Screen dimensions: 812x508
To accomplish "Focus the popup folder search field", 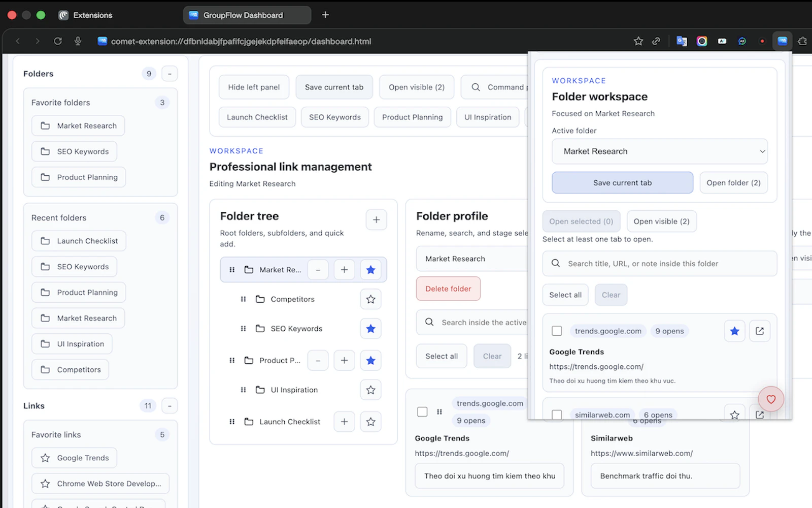I will point(659,264).
